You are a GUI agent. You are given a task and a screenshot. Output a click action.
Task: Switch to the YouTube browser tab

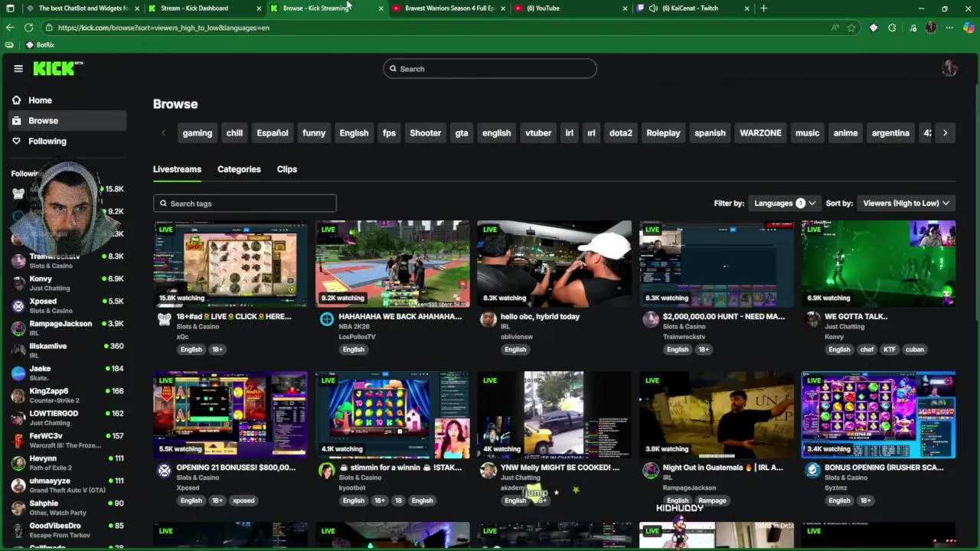pos(570,8)
